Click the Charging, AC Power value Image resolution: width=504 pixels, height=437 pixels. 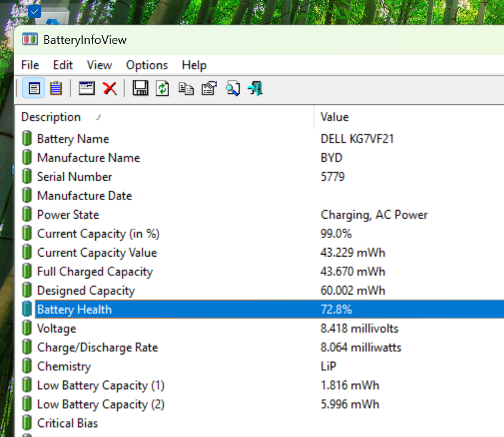[374, 215]
